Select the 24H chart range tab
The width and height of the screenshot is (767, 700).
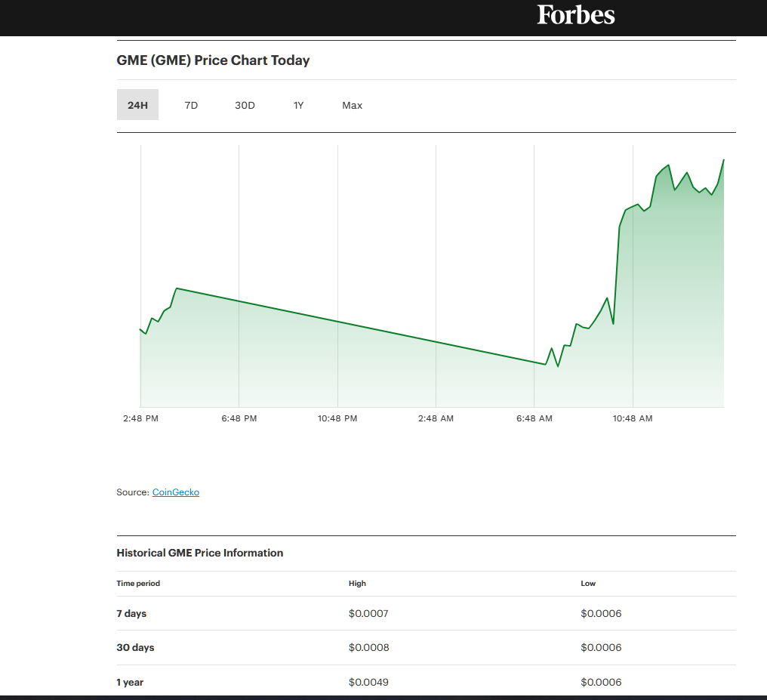click(x=137, y=105)
